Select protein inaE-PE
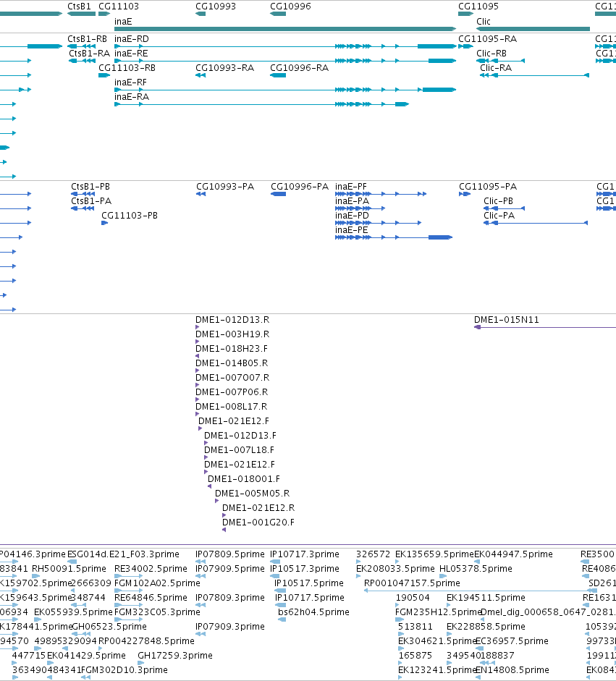This screenshot has width=616, height=681. 394,237
